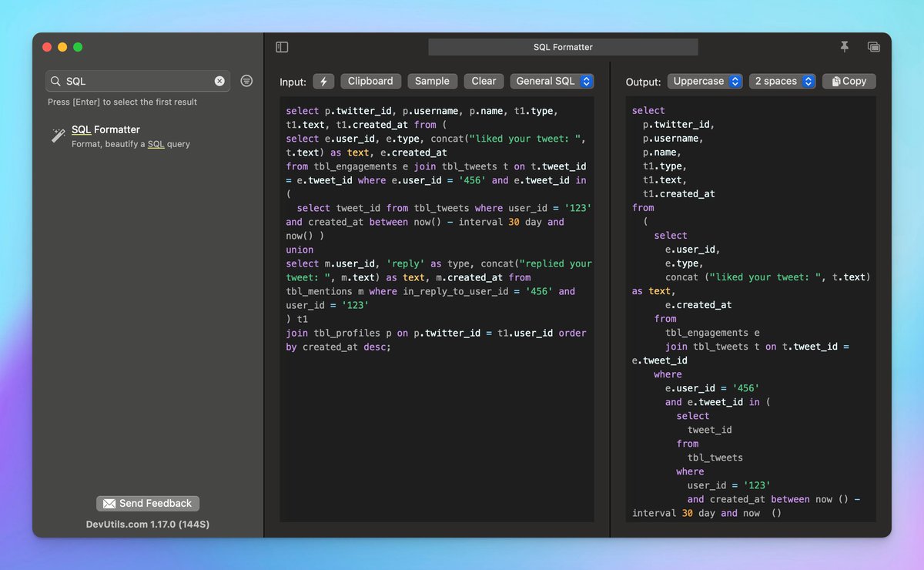
Task: Click the 'Press [Enter] to select' hint
Action: tap(122, 102)
